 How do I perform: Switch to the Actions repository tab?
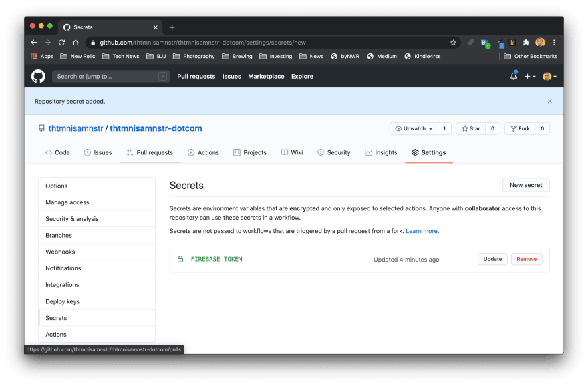(x=203, y=152)
